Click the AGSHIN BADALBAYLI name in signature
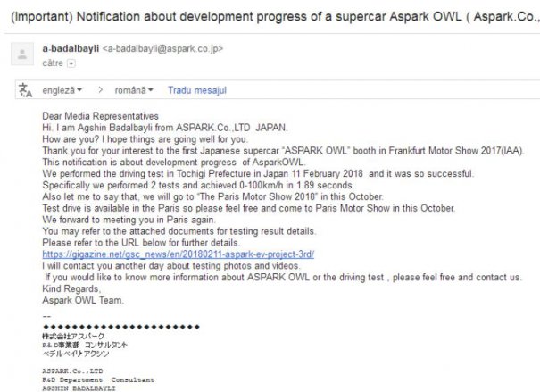The height and width of the screenshot is (392, 540). [x=79, y=388]
